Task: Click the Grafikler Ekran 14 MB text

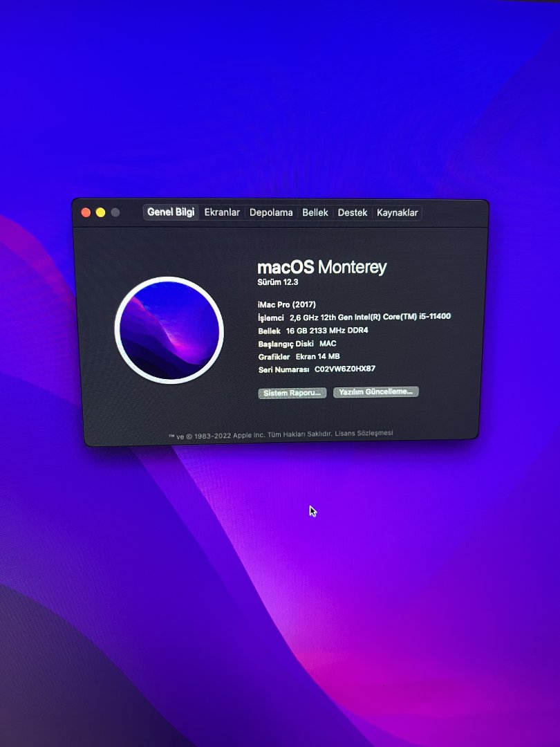Action: click(x=299, y=356)
